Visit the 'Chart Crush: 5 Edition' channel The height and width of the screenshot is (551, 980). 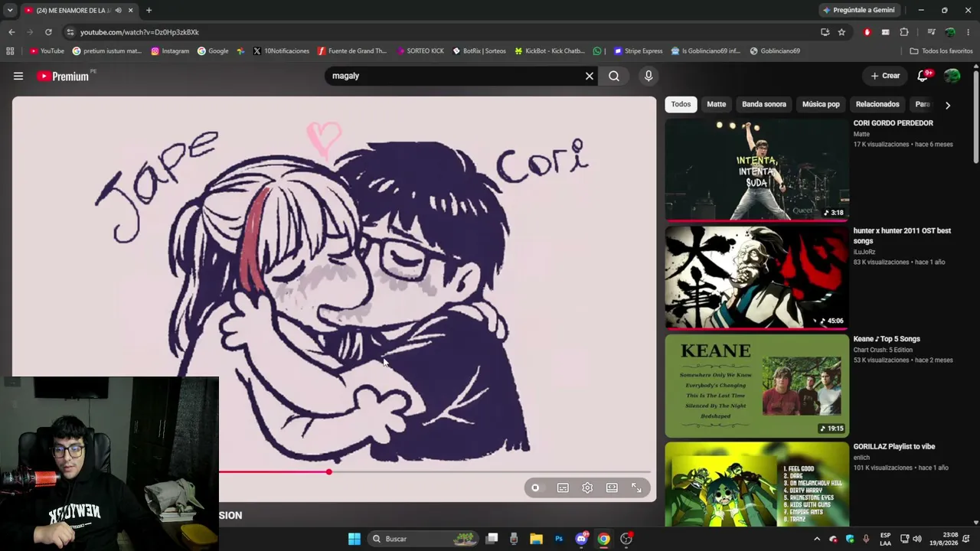point(883,350)
